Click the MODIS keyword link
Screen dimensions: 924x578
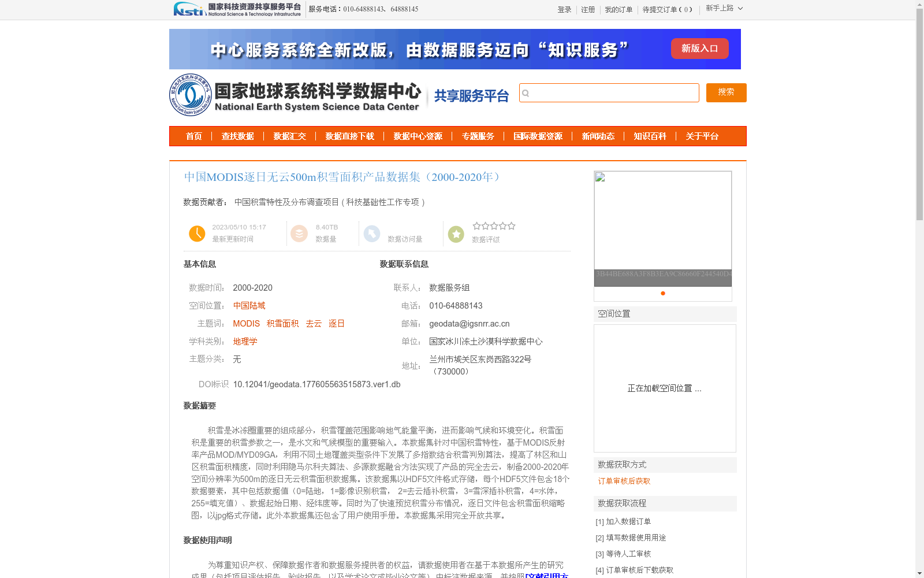pyautogui.click(x=247, y=324)
